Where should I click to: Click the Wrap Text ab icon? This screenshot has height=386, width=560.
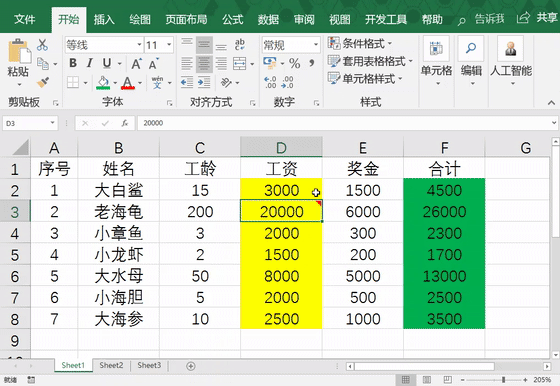pyautogui.click(x=240, y=45)
